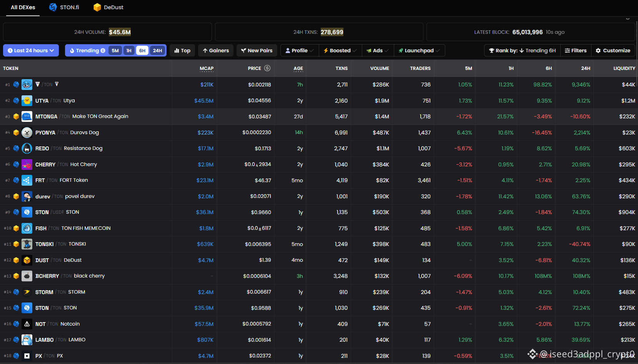Click the Trending info question icon
This screenshot has height=364, width=638.
103,51
